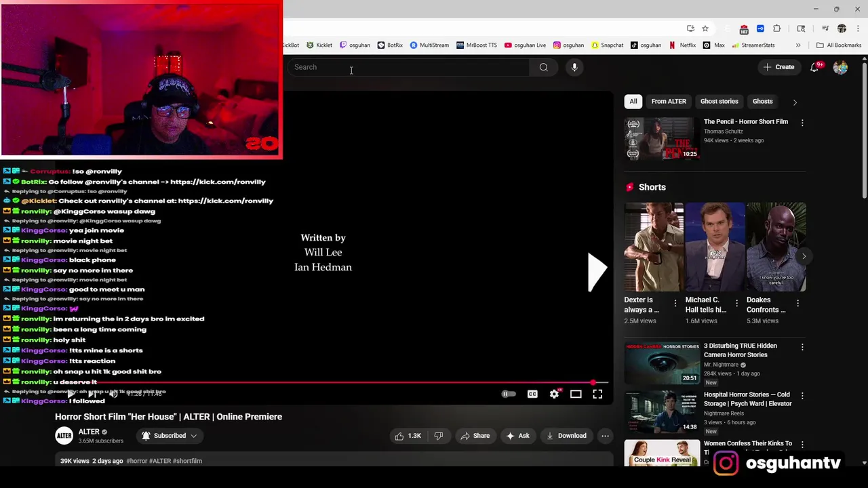Skip ahead with the large next arrow
This screenshot has width=868, height=488.
[x=597, y=272]
